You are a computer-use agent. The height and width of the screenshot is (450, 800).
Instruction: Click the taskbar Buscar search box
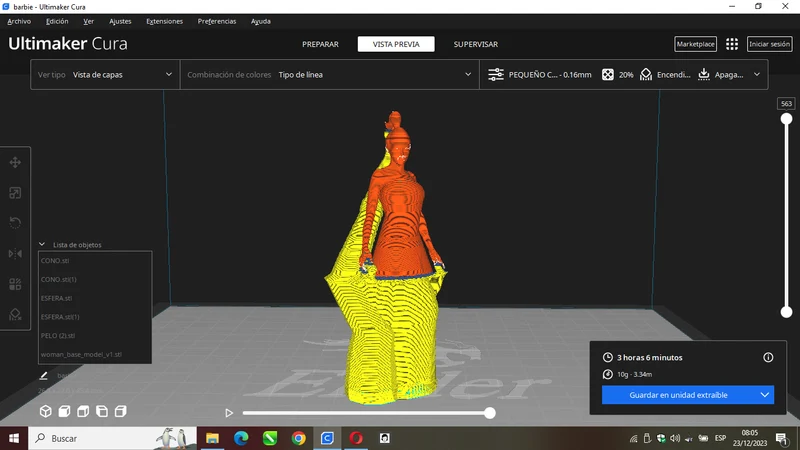click(x=112, y=438)
